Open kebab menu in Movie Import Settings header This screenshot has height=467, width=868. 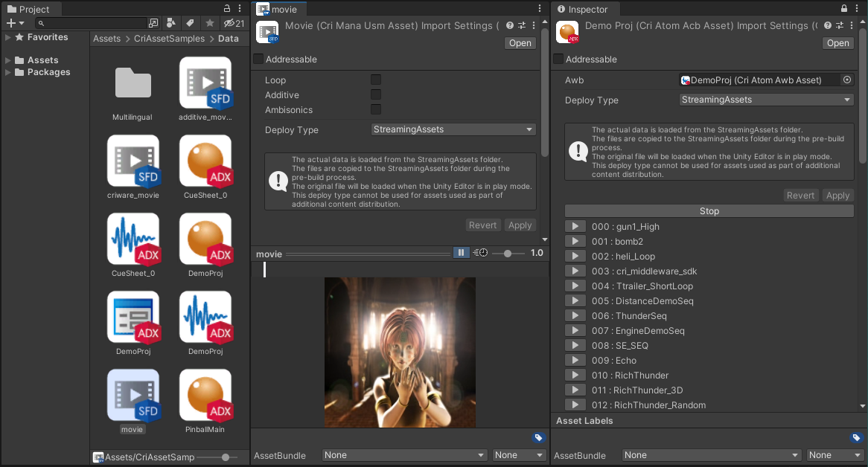534,25
